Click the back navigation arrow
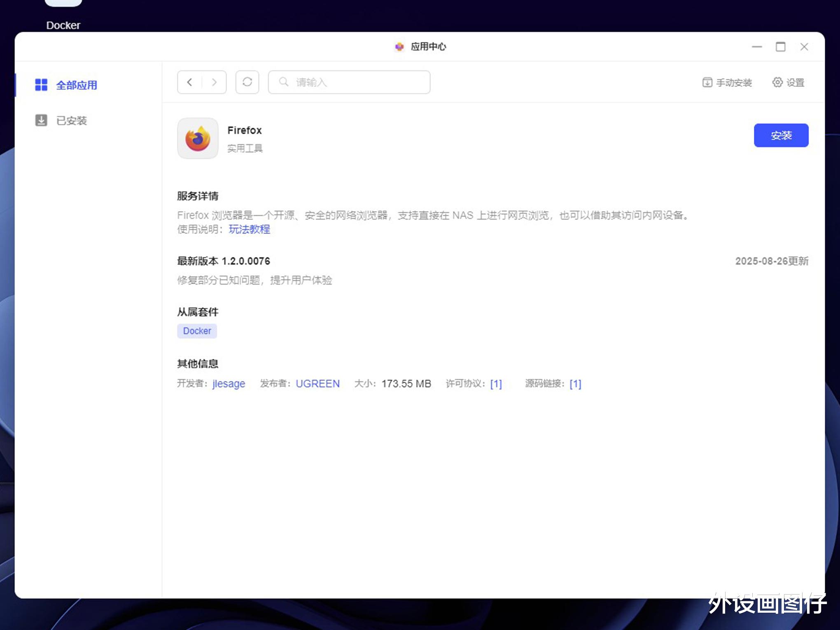The width and height of the screenshot is (840, 630). pos(189,82)
